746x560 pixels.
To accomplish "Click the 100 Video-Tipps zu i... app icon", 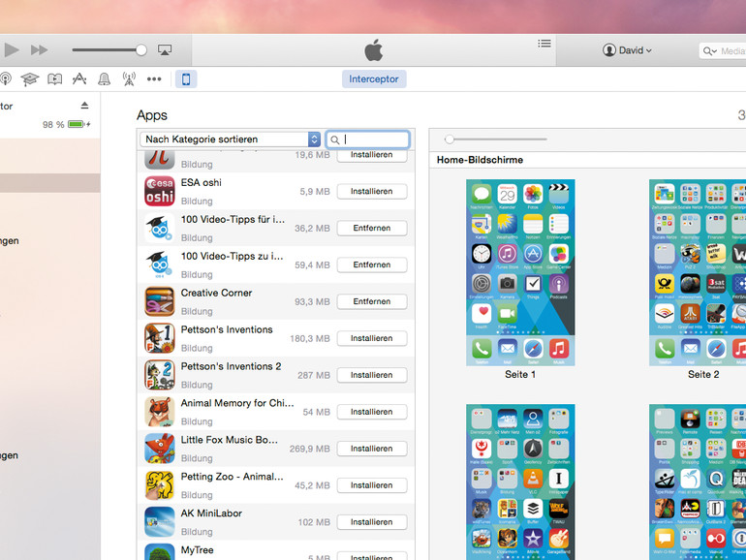I will click(160, 264).
